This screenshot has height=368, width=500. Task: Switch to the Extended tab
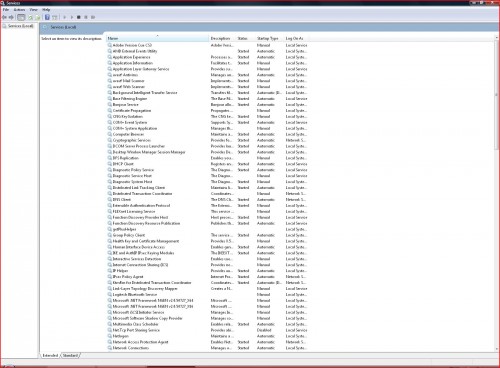point(50,355)
